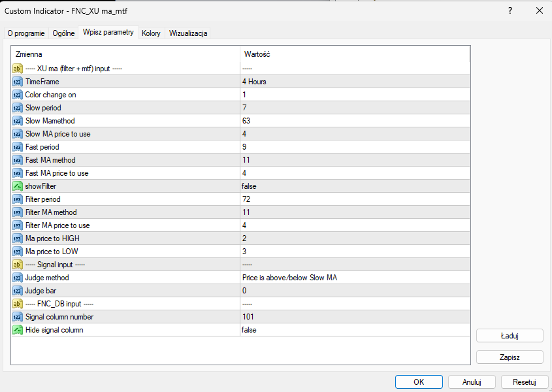This screenshot has width=552, height=392.
Task: Click the icon beside Signal column number
Action: 18,317
